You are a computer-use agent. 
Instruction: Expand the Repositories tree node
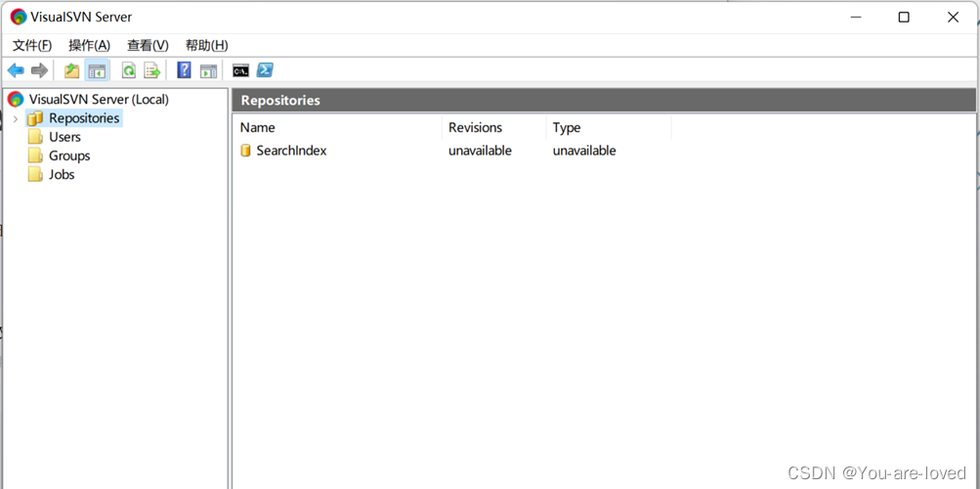[15, 118]
